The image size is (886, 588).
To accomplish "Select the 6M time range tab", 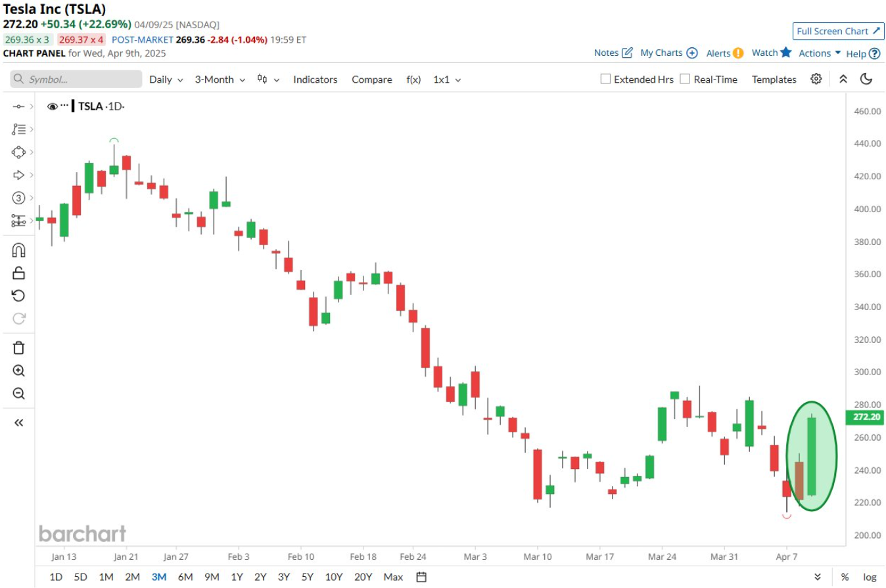I will (x=185, y=577).
